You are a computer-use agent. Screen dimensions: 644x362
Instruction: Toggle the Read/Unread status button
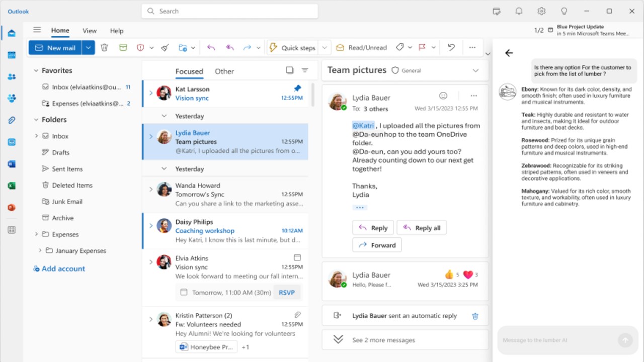[x=361, y=47]
